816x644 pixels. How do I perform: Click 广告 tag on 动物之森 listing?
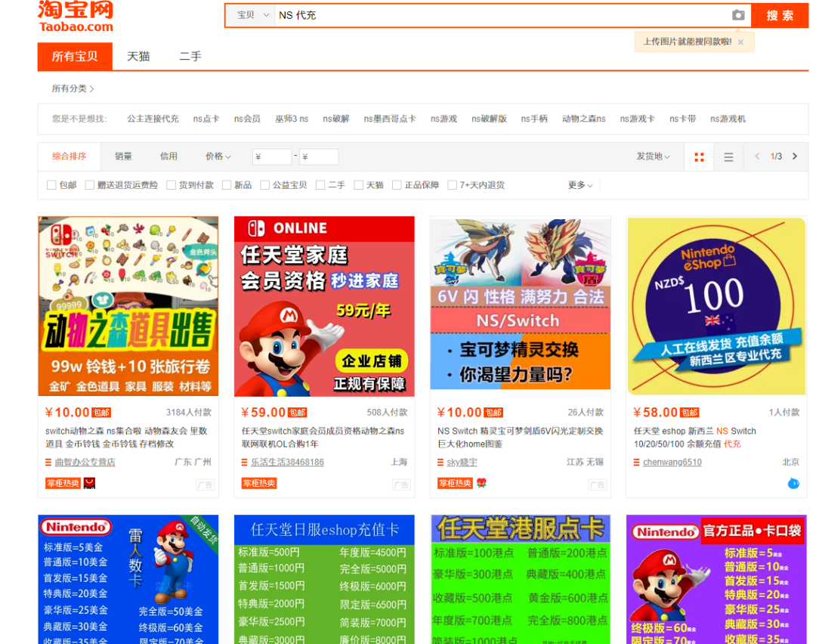(x=205, y=485)
